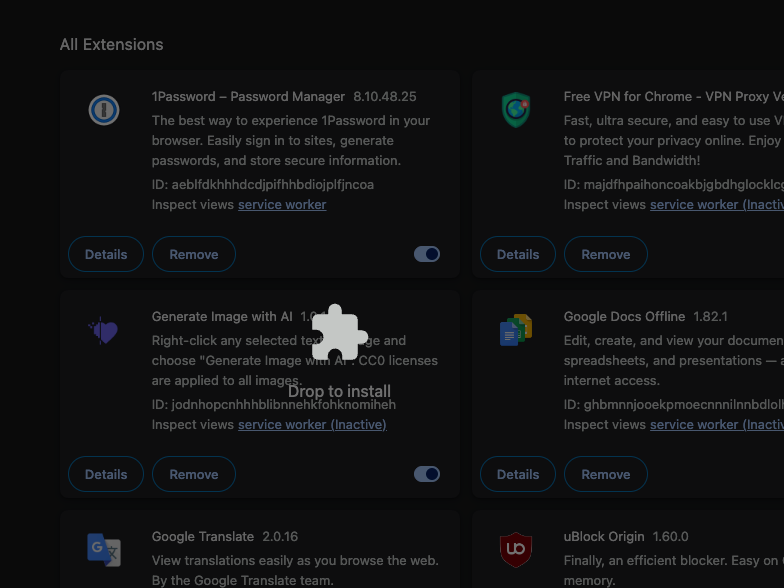Click the Free VPN for Chrome title
Screen dimensions: 784x588
(674, 96)
